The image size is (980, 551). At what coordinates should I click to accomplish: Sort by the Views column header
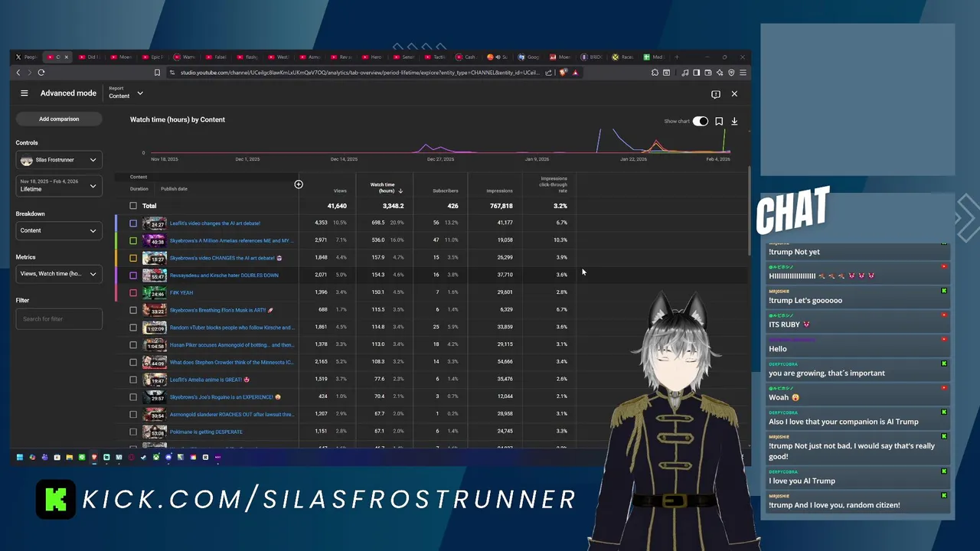tap(340, 191)
